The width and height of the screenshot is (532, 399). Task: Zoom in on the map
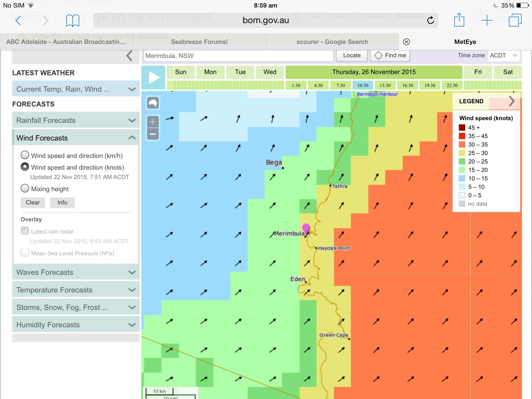pyautogui.click(x=153, y=122)
